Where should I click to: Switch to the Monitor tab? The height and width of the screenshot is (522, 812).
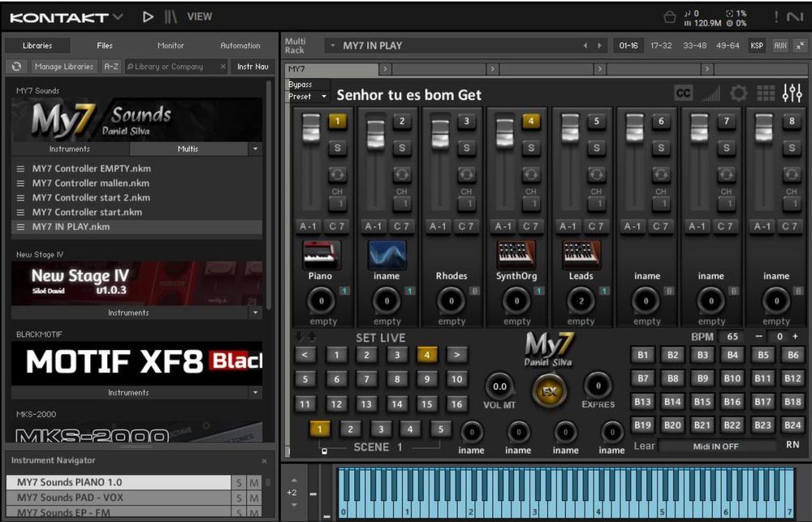(x=171, y=45)
